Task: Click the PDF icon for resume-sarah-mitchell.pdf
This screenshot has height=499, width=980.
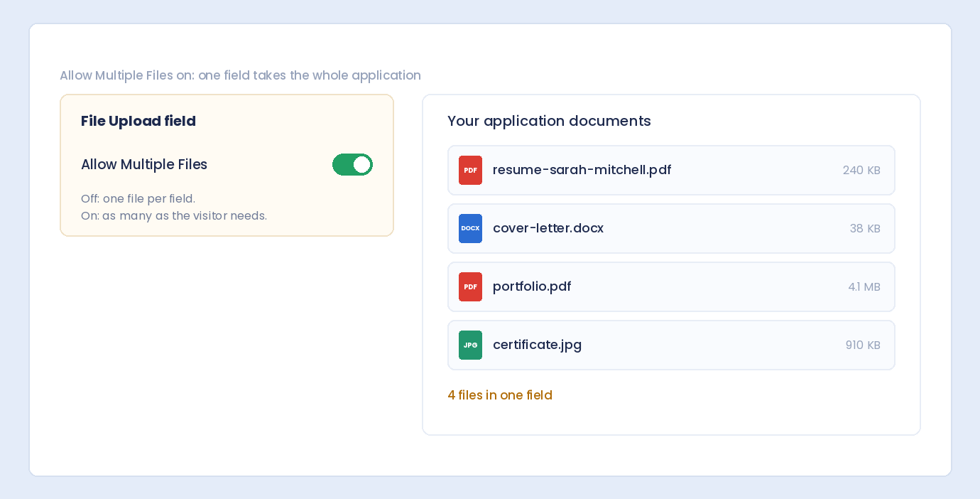Action: coord(470,171)
